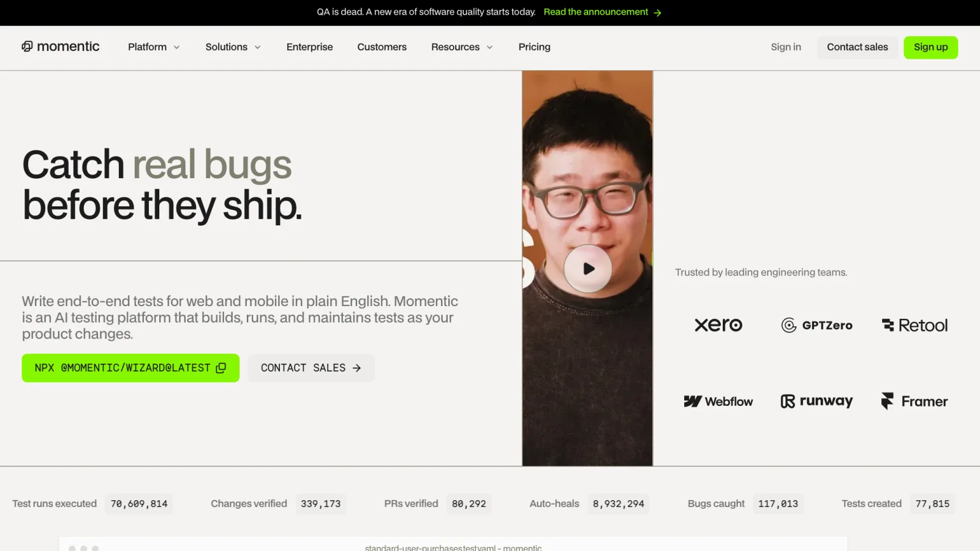Click the CONTACT SALES hero button

point(311,368)
